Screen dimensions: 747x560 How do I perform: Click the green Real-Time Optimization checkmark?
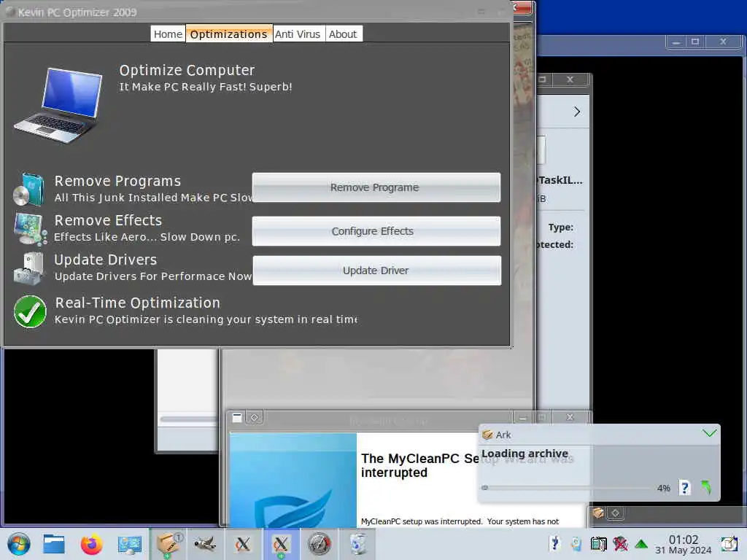30,311
